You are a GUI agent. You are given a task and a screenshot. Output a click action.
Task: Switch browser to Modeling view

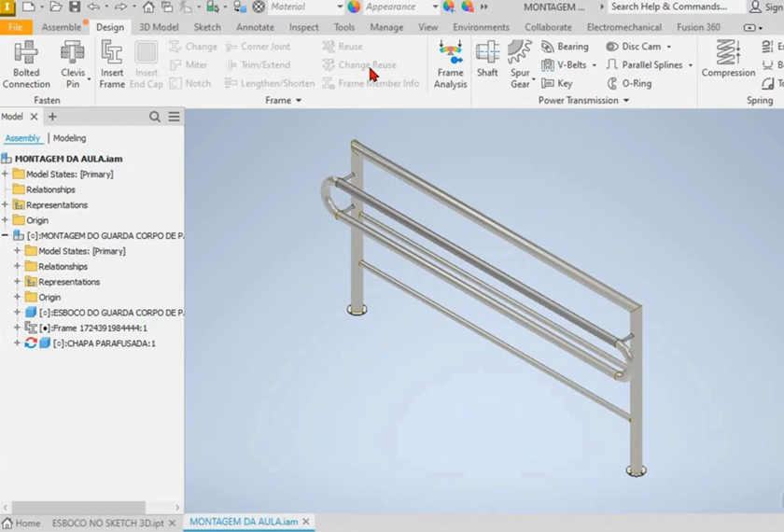pos(69,138)
